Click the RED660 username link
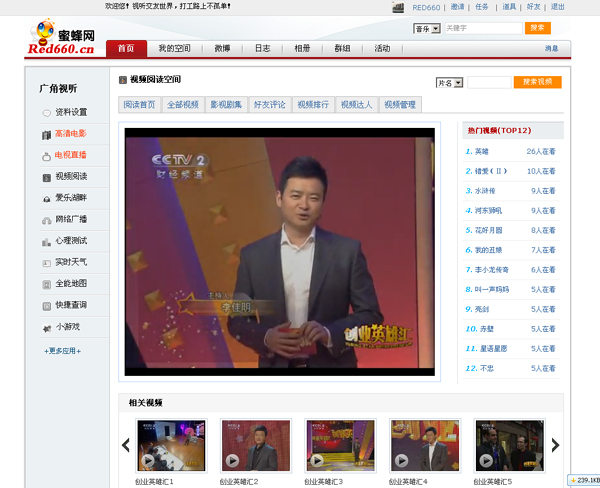600x488 pixels. click(x=426, y=8)
